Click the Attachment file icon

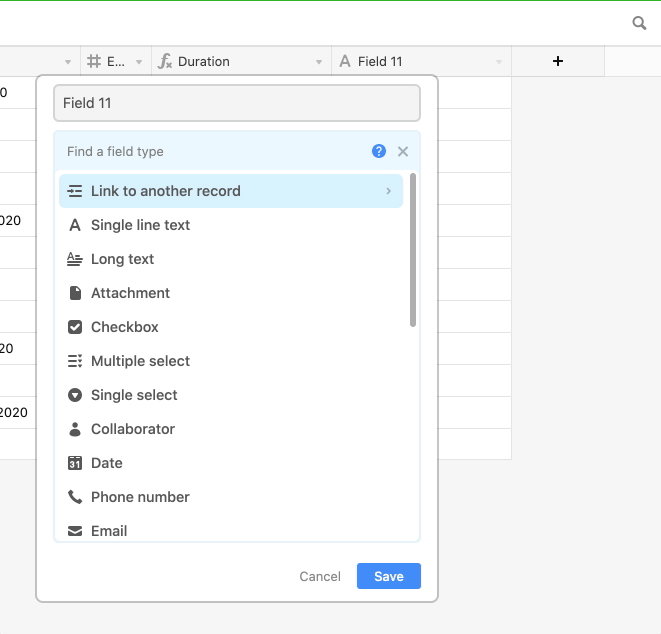pos(75,293)
